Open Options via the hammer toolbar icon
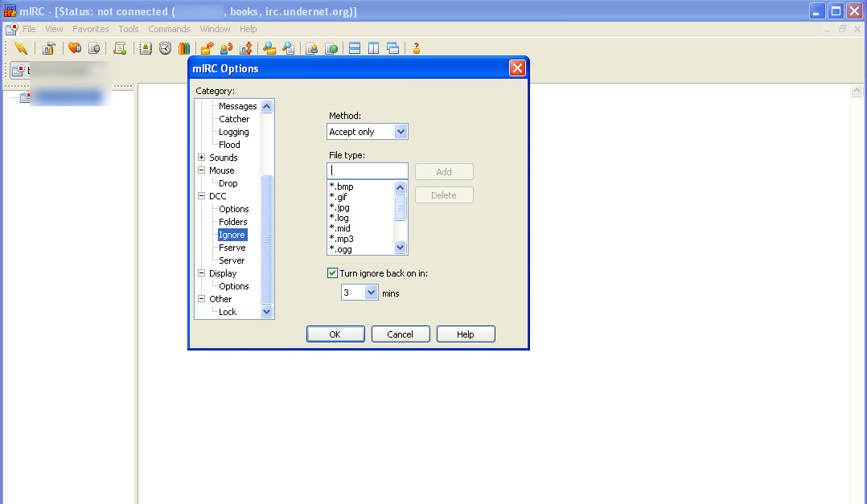Screen dimensions: 867x504 coord(48,48)
